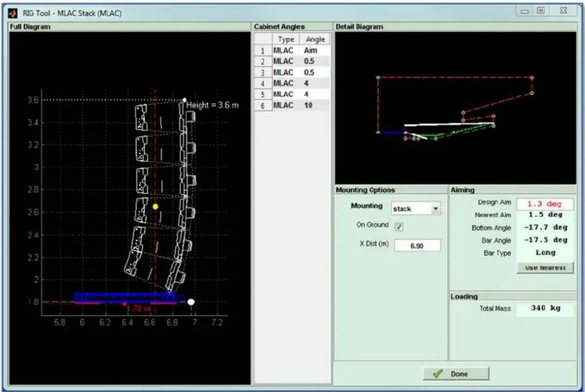Click MLAC type cell in row 1
This screenshot has width=585, height=392.
tap(286, 51)
